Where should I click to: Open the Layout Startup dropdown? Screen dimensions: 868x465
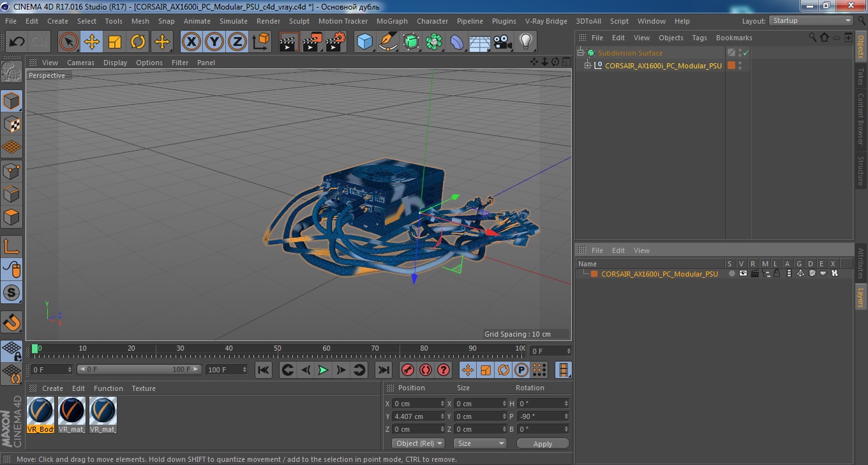click(811, 20)
